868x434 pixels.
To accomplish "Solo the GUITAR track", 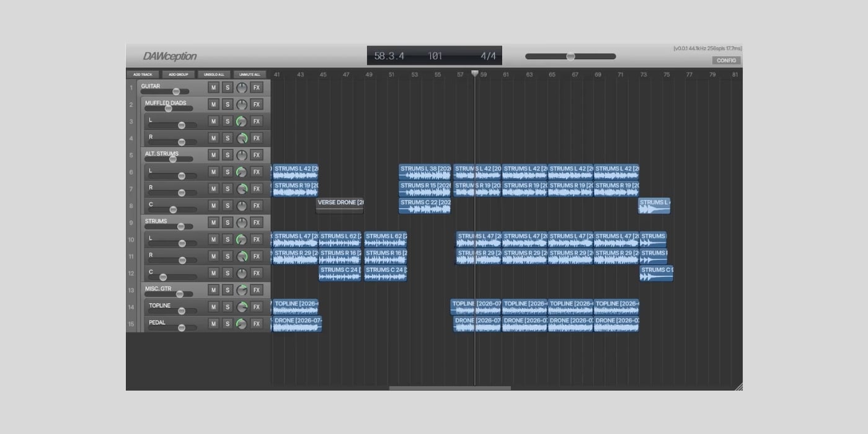I will pos(228,87).
